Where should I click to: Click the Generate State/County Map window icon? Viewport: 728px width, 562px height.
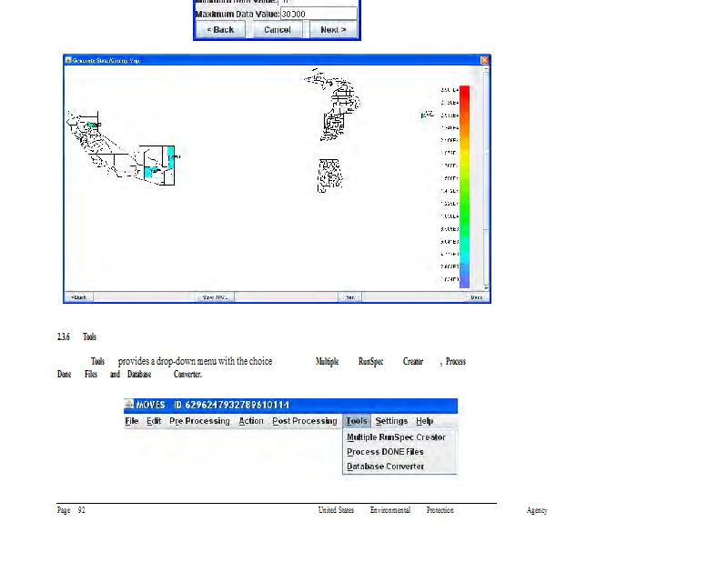click(68, 60)
